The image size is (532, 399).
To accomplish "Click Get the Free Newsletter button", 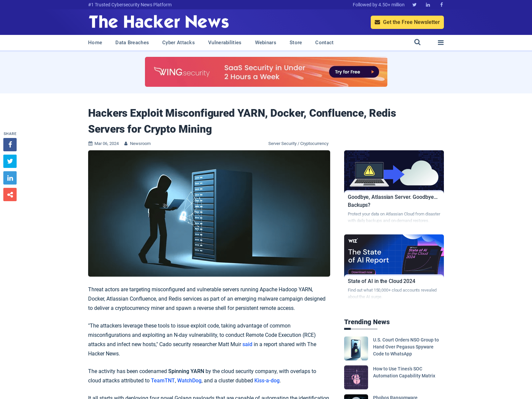I will 407,22.
